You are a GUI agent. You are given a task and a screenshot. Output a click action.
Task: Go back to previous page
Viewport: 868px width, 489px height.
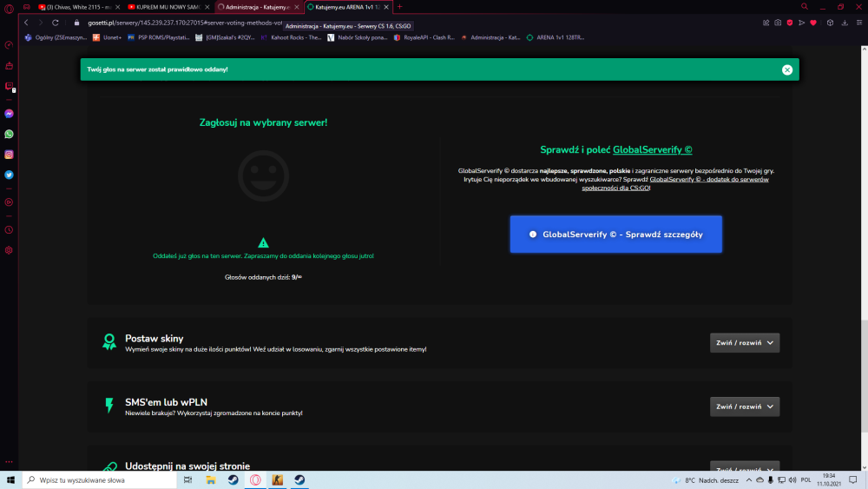click(x=26, y=23)
